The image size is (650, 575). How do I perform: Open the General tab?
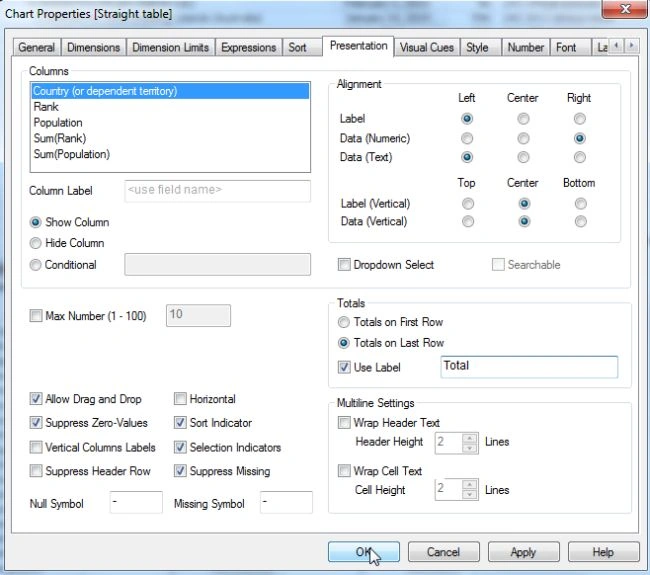click(36, 48)
